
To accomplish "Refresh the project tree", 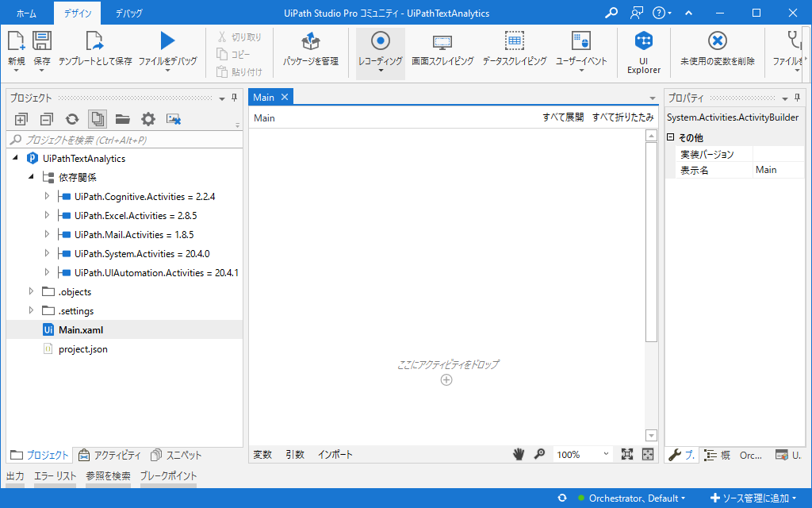I will pyautogui.click(x=72, y=119).
